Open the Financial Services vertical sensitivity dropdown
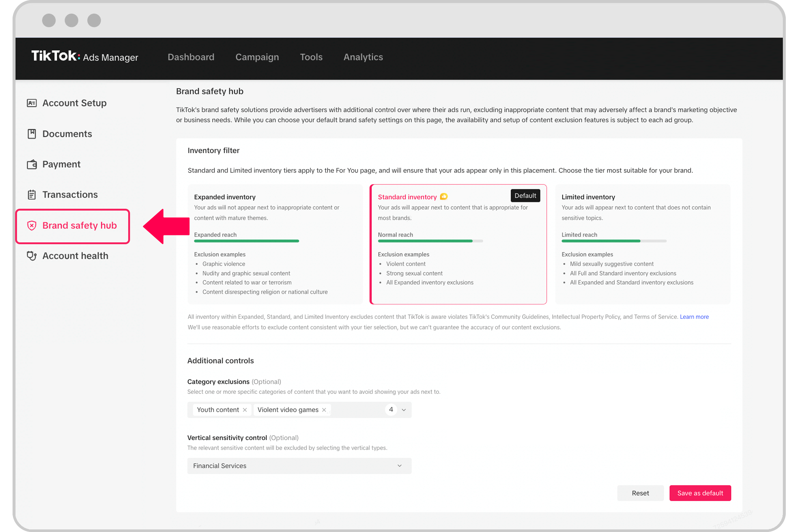Image resolution: width=798 pixels, height=532 pixels. [x=299, y=466]
